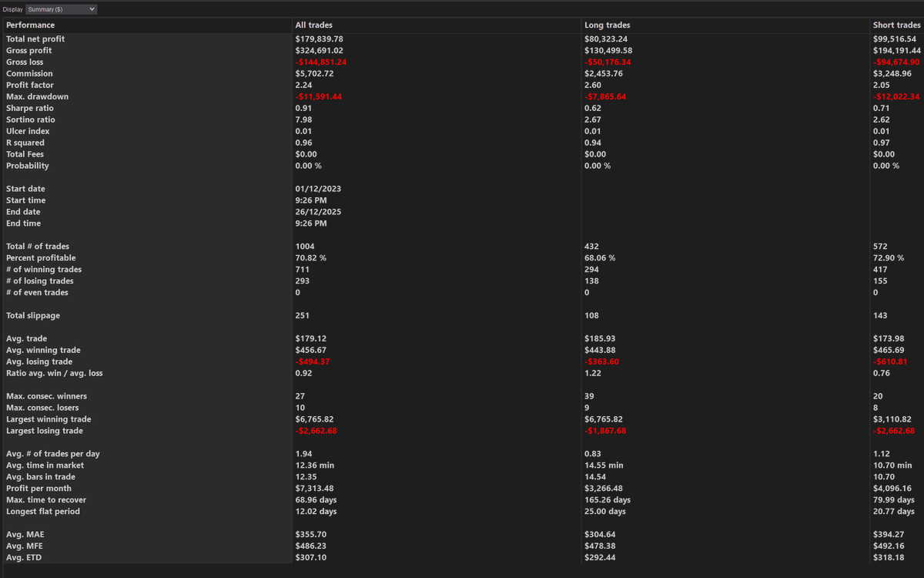Screen dimensions: 924x578
Task: Select red gross loss value -$144,851.24
Action: (321, 62)
